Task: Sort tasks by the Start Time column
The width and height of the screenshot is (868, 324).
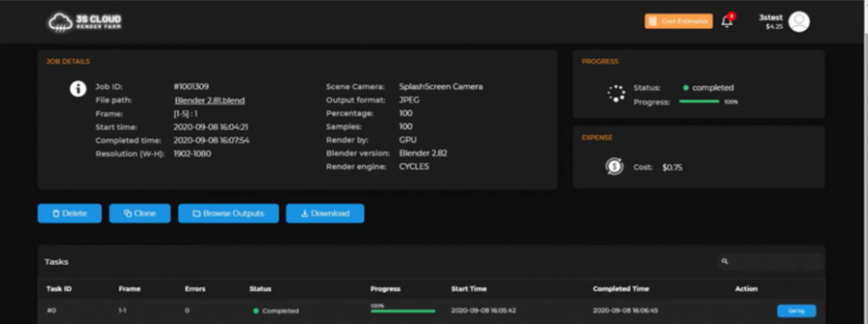Action: (470, 288)
